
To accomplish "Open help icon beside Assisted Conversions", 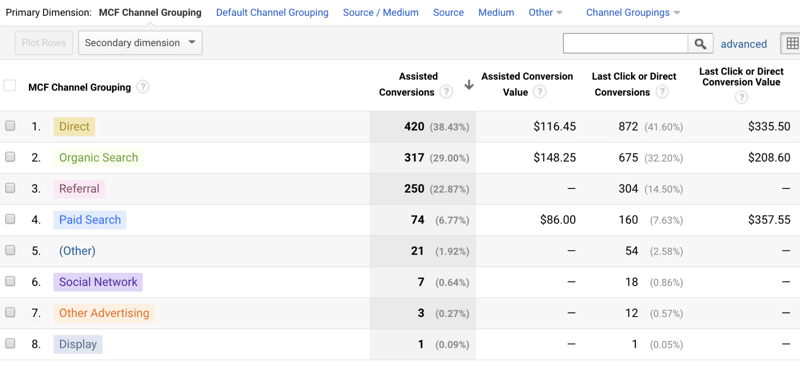I will pos(446,92).
